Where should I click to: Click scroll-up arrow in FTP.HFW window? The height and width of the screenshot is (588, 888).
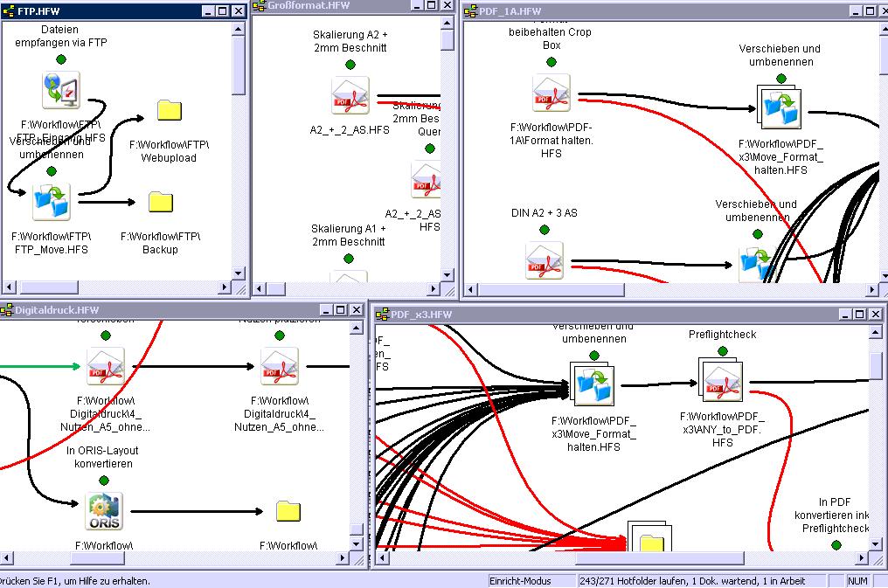[x=239, y=29]
